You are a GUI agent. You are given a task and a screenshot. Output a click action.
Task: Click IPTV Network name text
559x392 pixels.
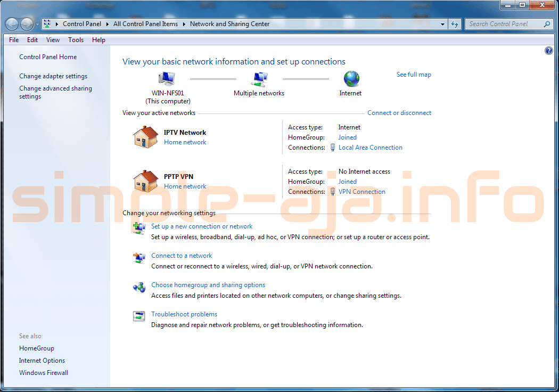185,132
